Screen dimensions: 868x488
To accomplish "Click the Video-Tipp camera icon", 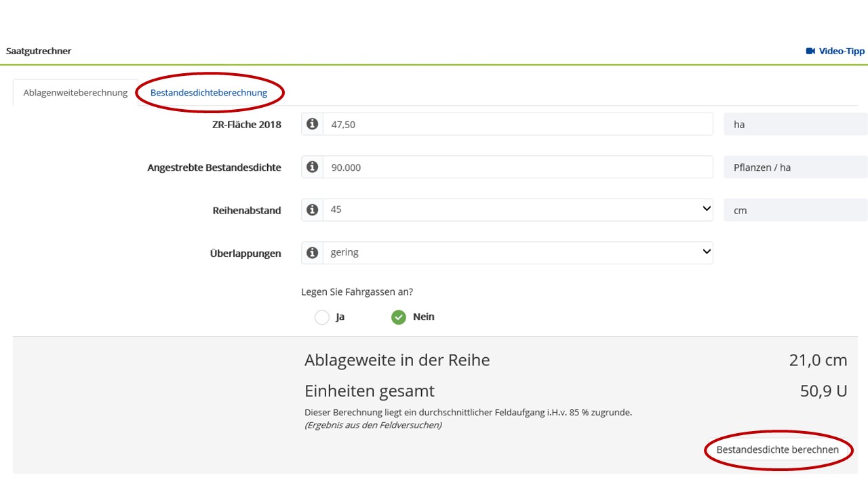I will point(810,51).
